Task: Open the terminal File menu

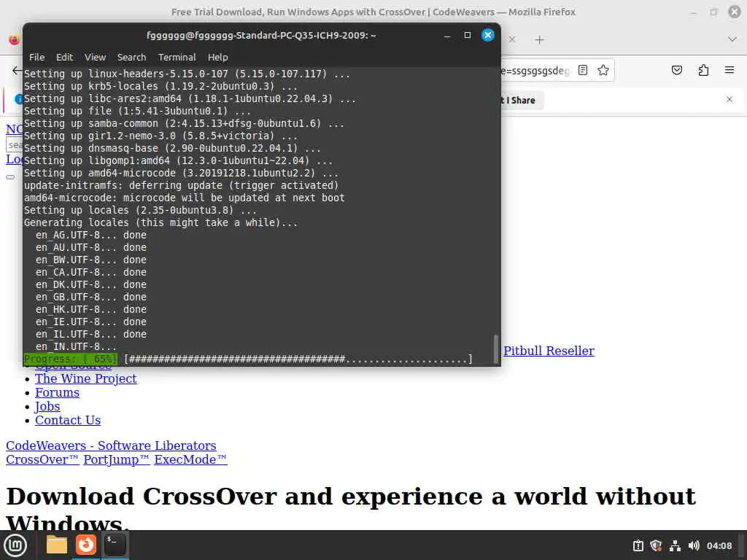Action: coord(36,57)
